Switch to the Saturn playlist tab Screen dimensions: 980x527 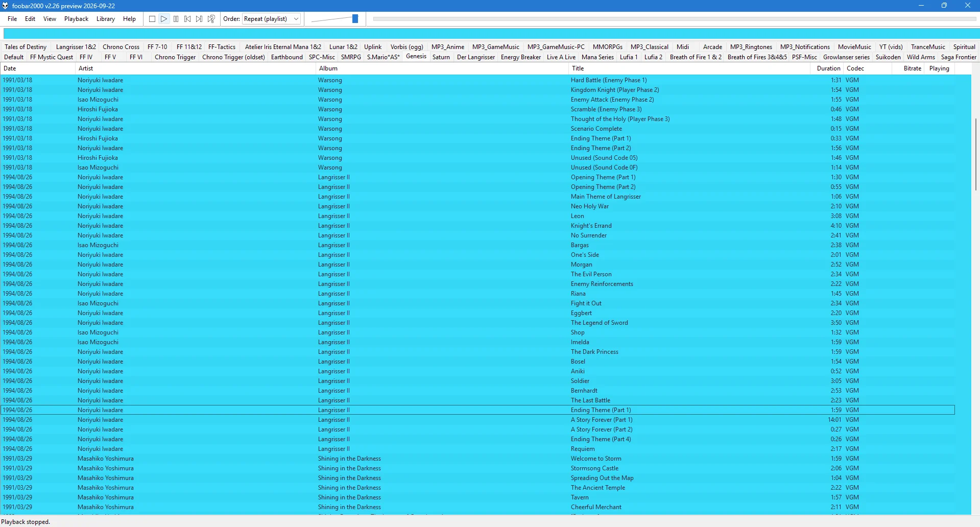[x=441, y=57]
